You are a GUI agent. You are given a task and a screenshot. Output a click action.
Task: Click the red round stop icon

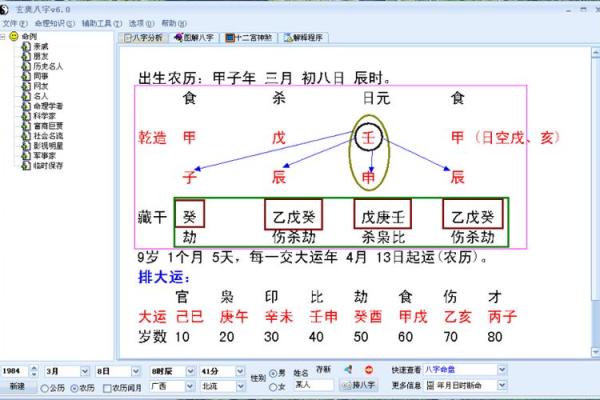click(369, 370)
